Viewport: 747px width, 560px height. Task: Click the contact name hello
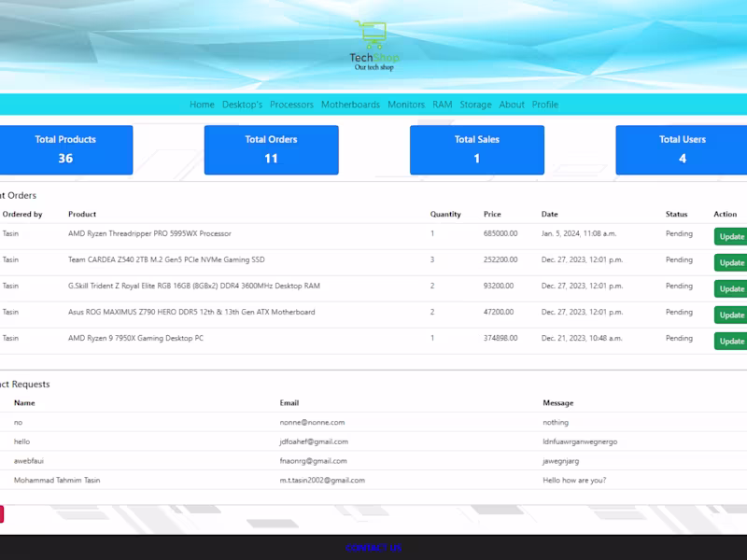[x=21, y=441]
